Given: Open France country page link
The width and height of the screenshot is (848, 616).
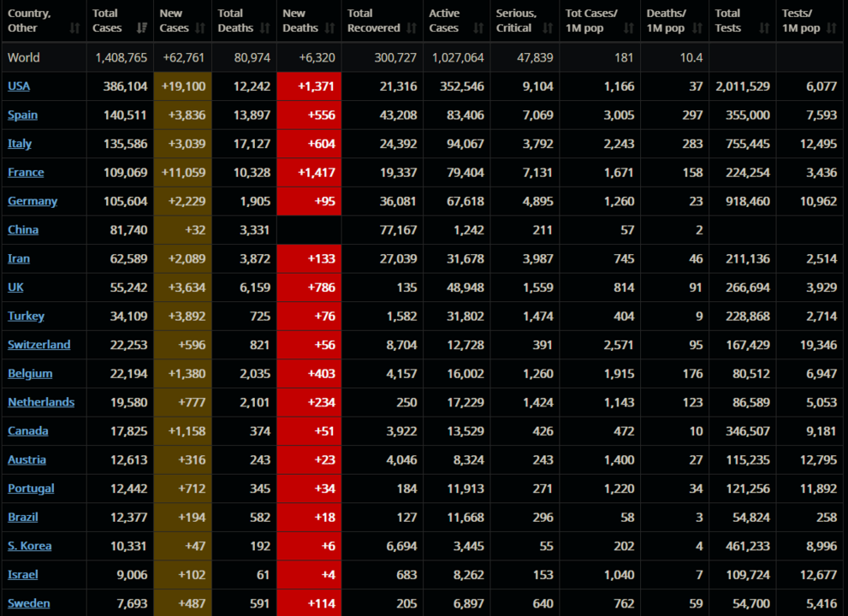Looking at the screenshot, I should (26, 172).
